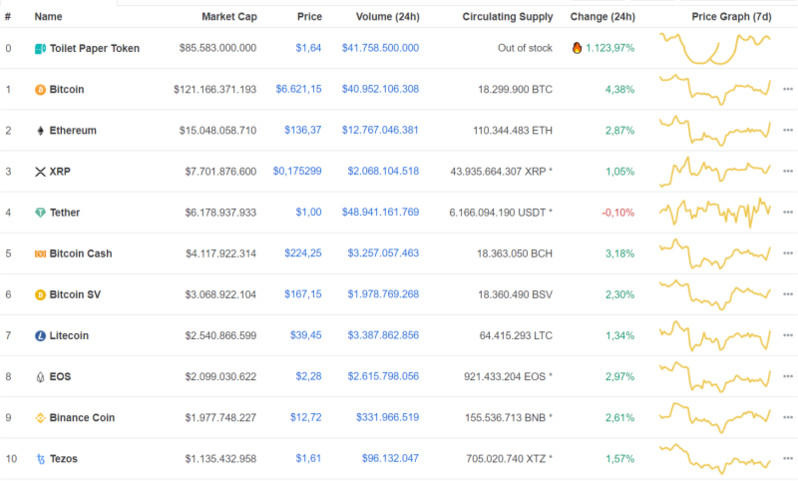The image size is (798, 481).
Task: Sort table by Market Cap column header
Action: pos(228,17)
